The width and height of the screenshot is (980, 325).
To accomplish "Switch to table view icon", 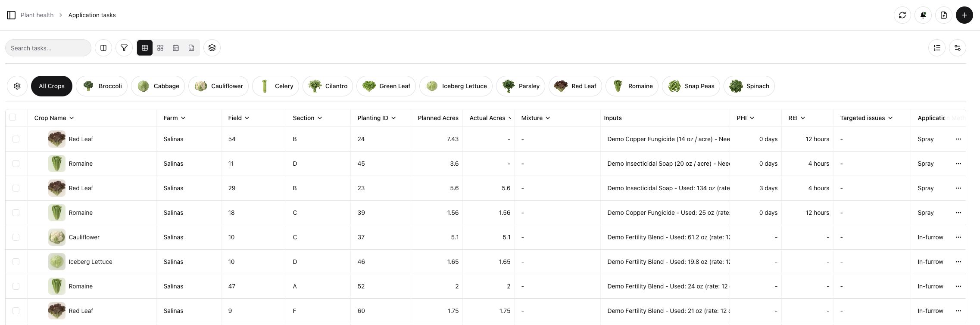I will 145,48.
